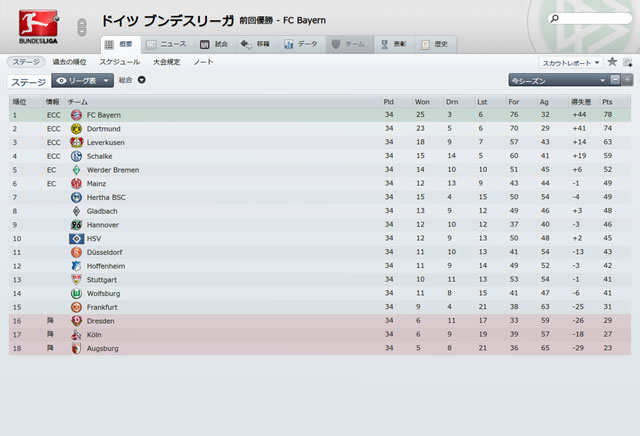Open the スケジュール sub-page link
This screenshot has height=436, width=640.
coord(120,62)
